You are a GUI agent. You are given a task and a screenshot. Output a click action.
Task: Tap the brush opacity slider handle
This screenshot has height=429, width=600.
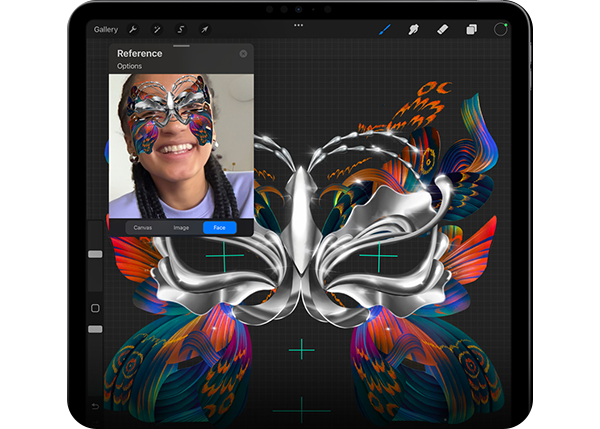point(95,329)
